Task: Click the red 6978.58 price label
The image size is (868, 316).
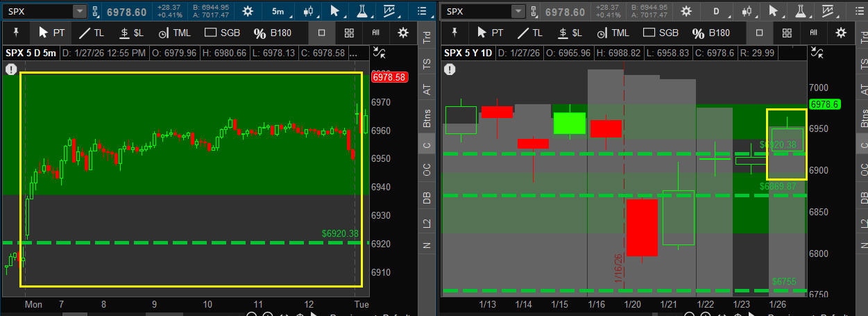Action: coord(389,78)
